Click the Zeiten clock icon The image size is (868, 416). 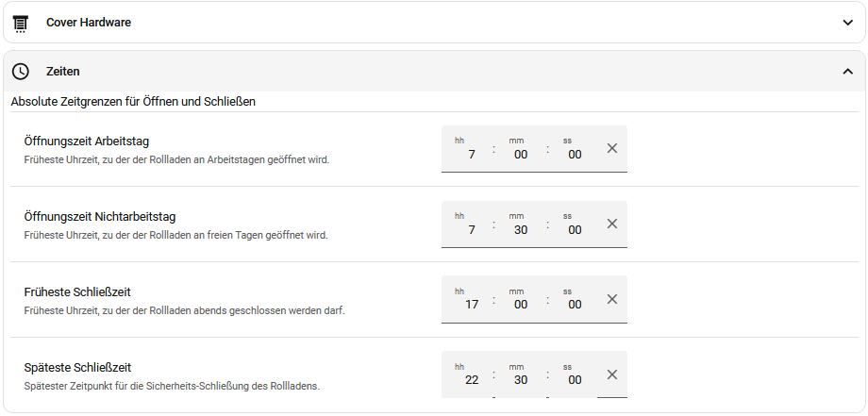[21, 72]
